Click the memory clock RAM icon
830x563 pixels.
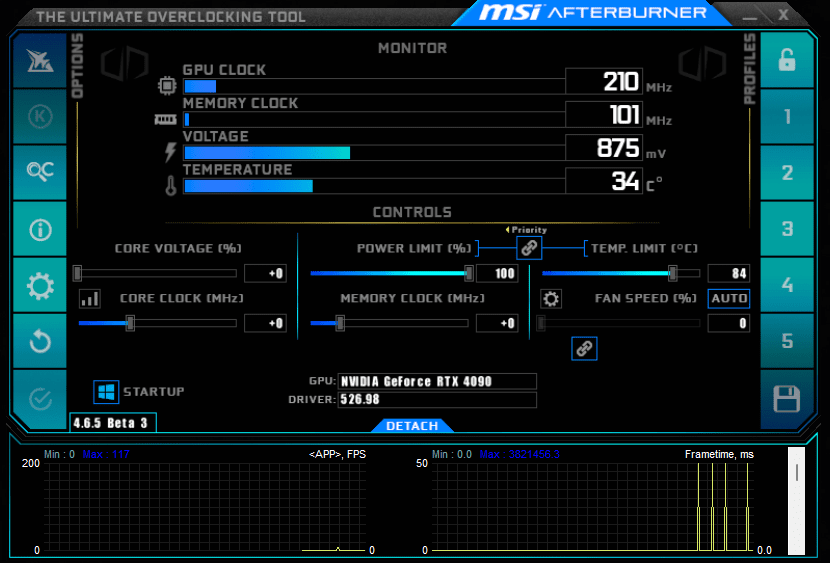[165, 120]
